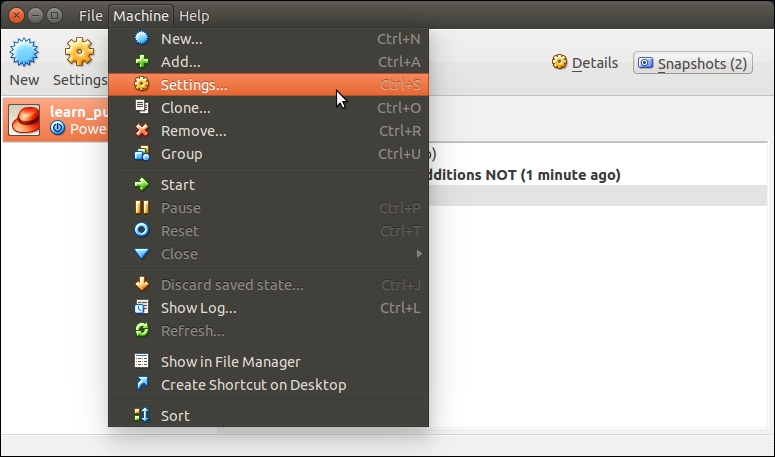Open the File menu
The height and width of the screenshot is (457, 775).
click(x=90, y=16)
